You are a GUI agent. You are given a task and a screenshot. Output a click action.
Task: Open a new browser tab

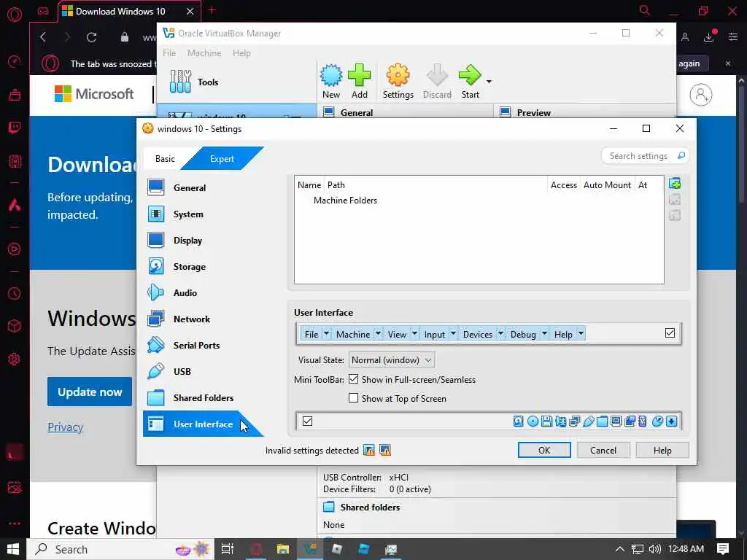coord(212,10)
